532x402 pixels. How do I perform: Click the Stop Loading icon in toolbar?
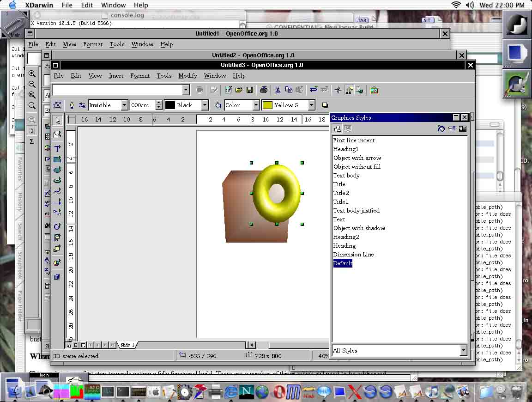point(199,90)
